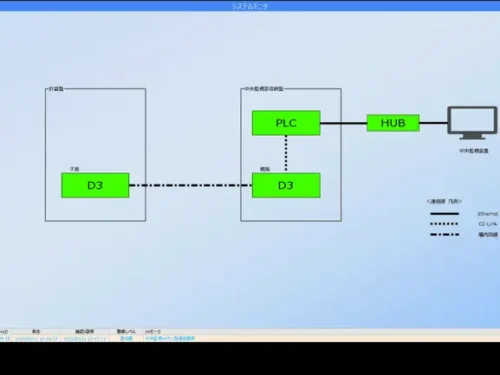
Task: Click the dash-dot line sample in legend
Action: pos(444,234)
